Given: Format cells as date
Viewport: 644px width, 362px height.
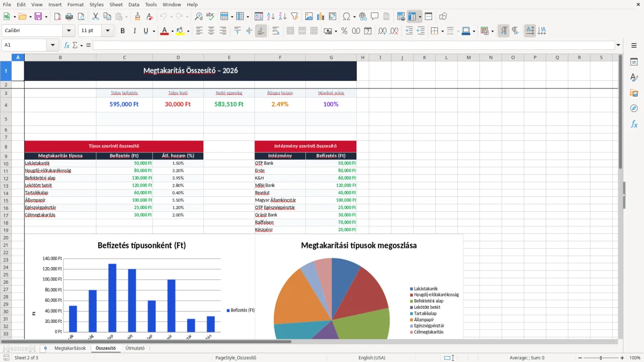Looking at the screenshot, I should [x=368, y=31].
